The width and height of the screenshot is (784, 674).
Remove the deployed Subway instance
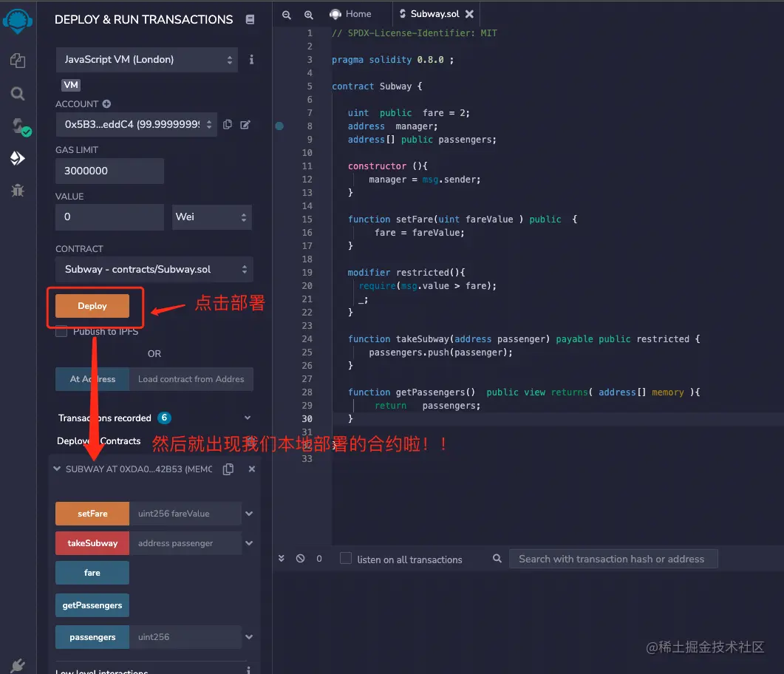point(251,469)
